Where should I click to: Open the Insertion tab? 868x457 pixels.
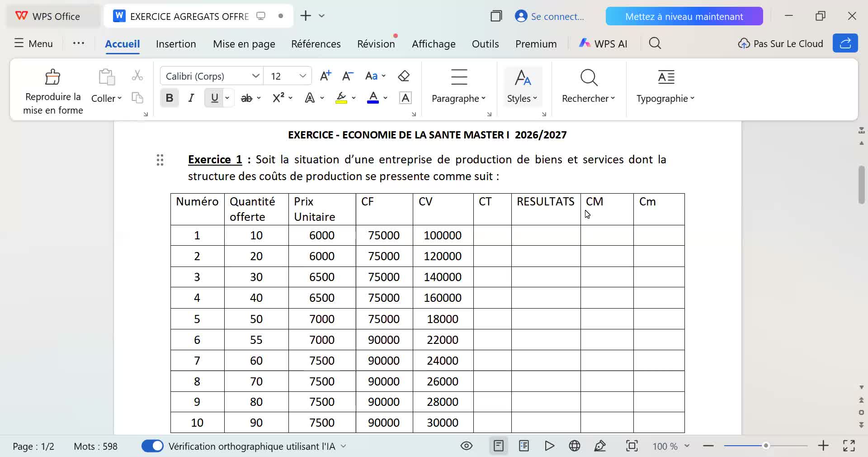176,44
